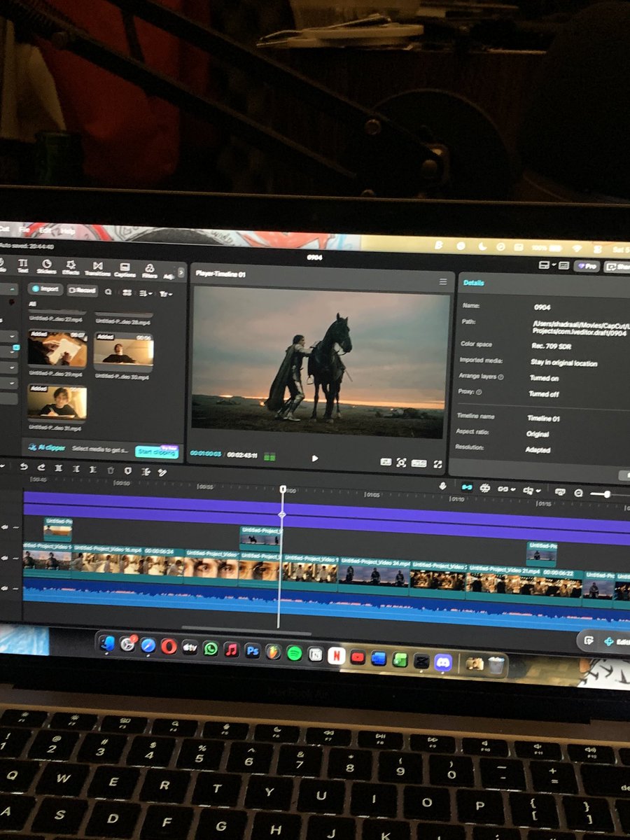The width and height of the screenshot is (630, 840).
Task: Undo the last edit
Action: (x=24, y=467)
